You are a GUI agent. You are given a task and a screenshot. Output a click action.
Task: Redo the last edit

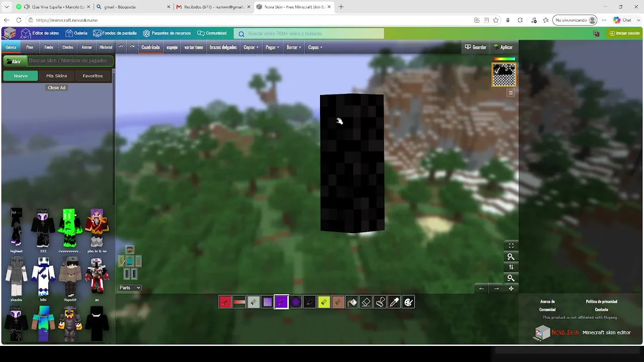[x=132, y=47]
